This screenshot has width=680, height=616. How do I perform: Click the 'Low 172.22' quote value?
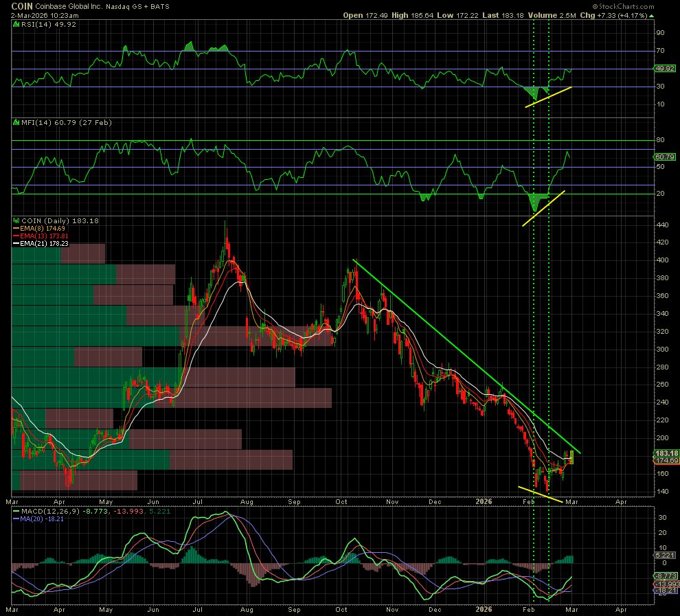[x=457, y=16]
